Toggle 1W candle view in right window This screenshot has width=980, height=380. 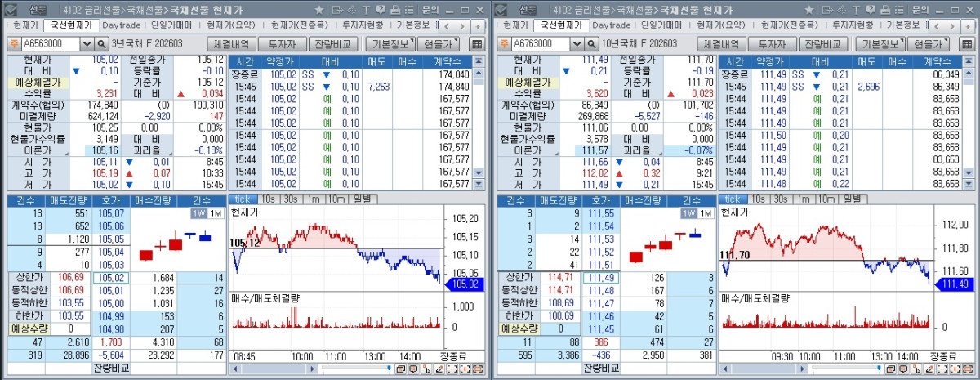tap(689, 213)
